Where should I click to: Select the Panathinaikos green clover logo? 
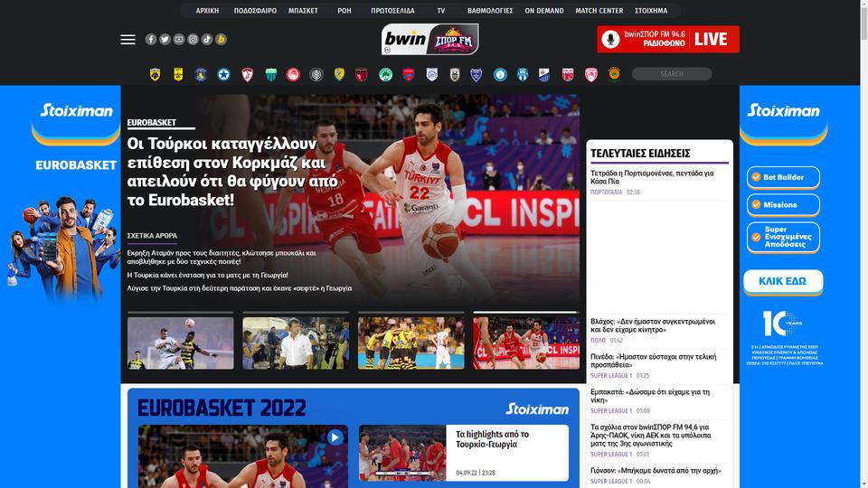386,74
